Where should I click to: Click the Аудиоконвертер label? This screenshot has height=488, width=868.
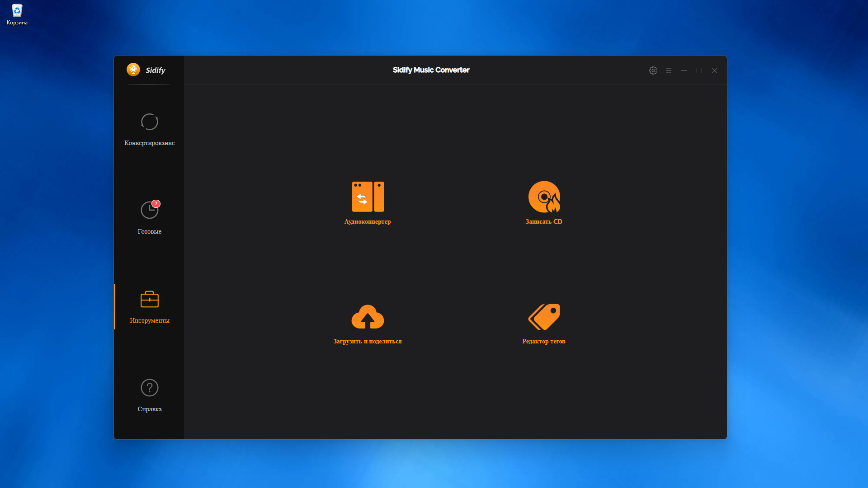coord(368,221)
